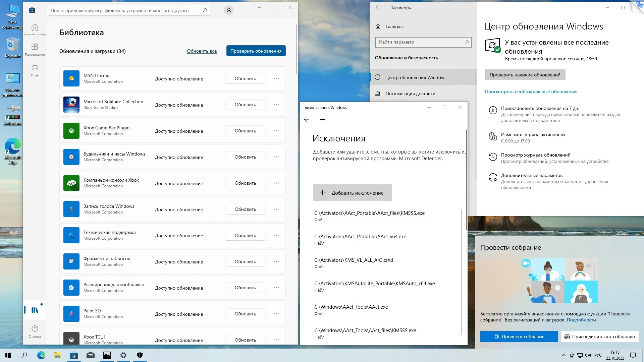Open hamburger menu in Windows Security
Image resolution: width=644 pixels, height=362 pixels.
[323, 120]
